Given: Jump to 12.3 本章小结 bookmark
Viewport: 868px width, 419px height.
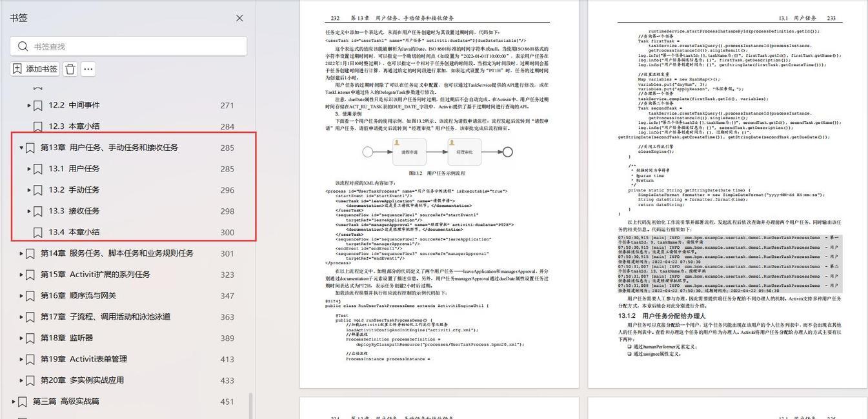Looking at the screenshot, I should (74, 126).
